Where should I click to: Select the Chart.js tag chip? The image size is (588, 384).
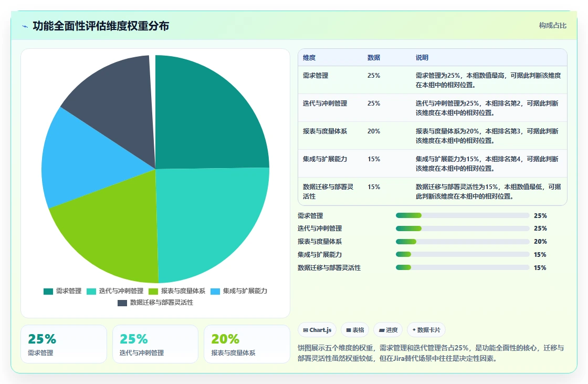pyautogui.click(x=317, y=330)
